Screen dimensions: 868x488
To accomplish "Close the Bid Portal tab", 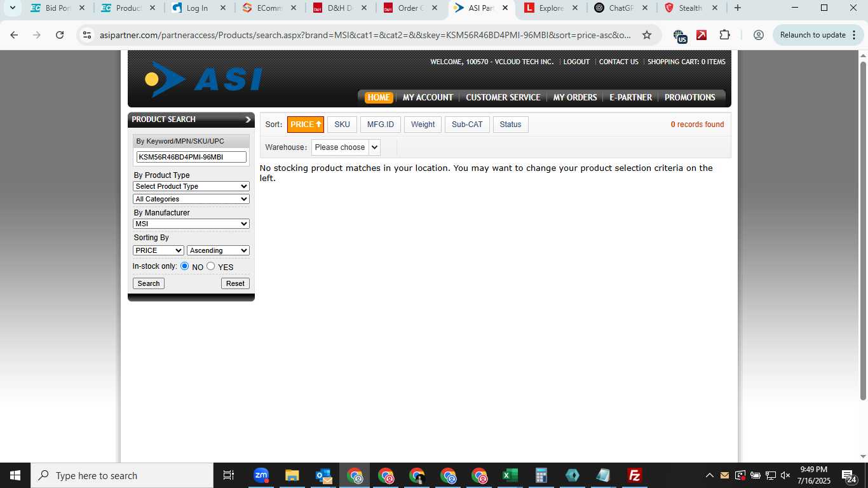I will [81, 8].
